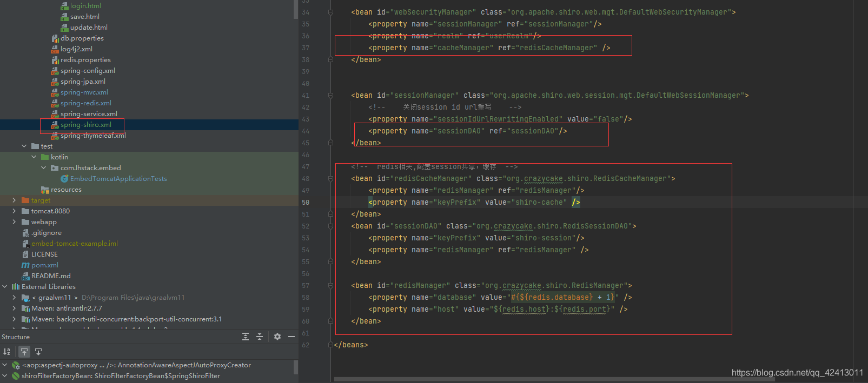
Task: Collapse External Libraries node
Action: [4, 287]
